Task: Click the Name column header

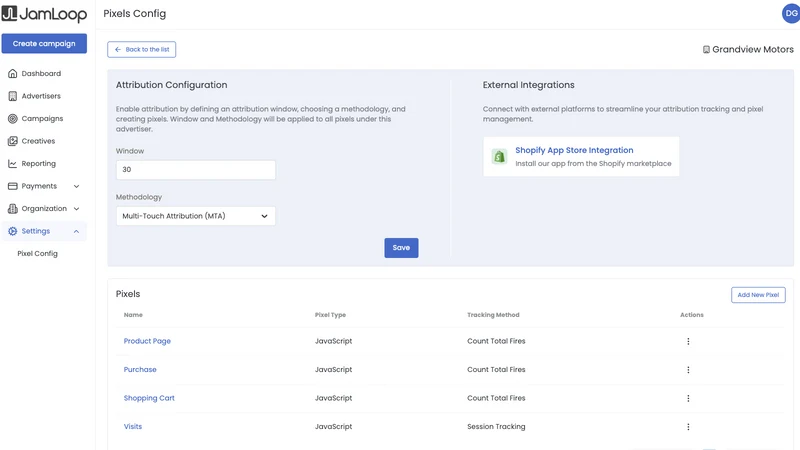Action: coord(133,315)
